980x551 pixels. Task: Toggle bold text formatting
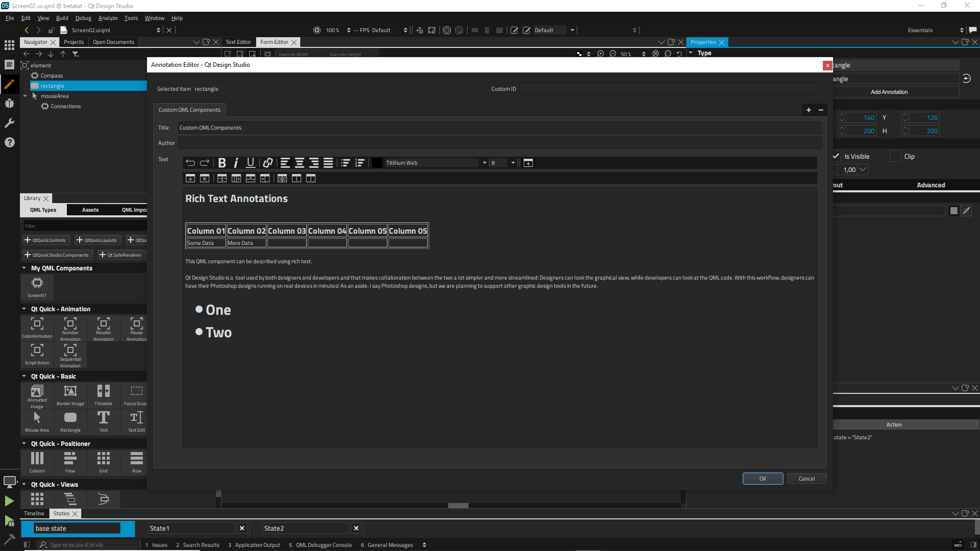(222, 163)
